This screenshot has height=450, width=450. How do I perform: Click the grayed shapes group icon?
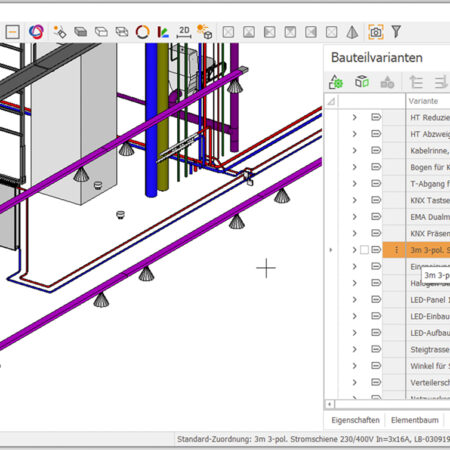[x=387, y=82]
